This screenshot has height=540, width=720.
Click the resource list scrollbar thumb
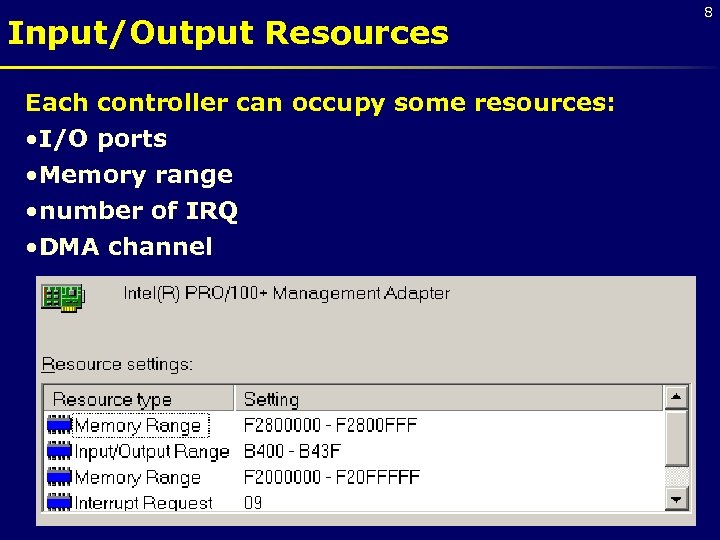click(676, 438)
